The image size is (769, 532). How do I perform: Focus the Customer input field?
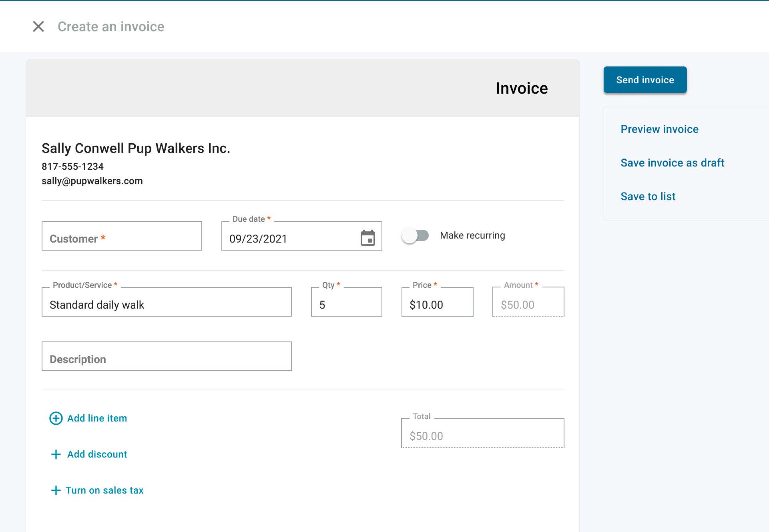[x=122, y=236]
